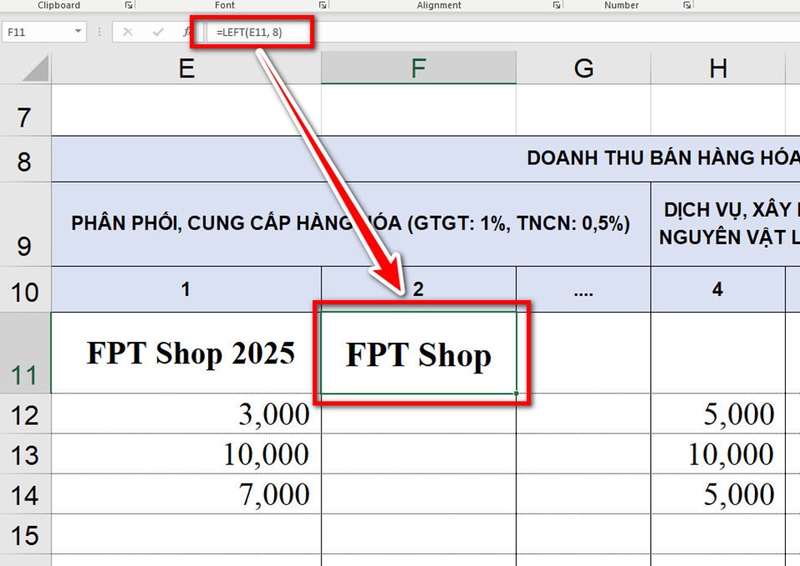Click the "DOANH THU BÁN HÀNG HÓA" title cell
This screenshot has width=800, height=566.
(426, 159)
